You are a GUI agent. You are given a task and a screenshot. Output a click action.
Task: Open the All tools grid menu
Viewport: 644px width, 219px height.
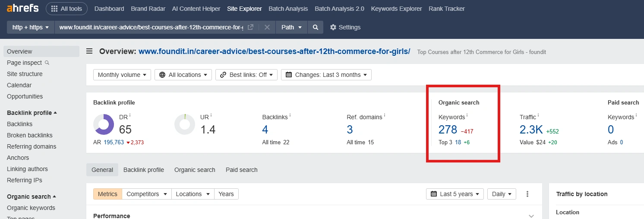click(66, 9)
